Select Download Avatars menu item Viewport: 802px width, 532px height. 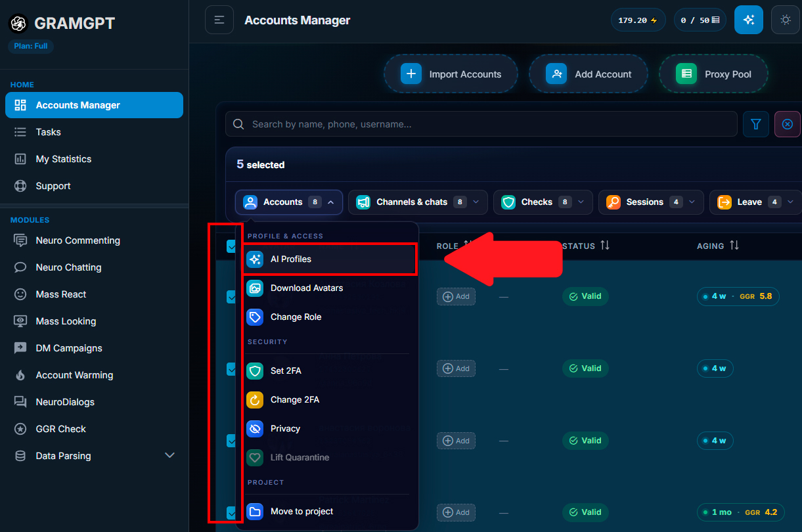point(327,288)
